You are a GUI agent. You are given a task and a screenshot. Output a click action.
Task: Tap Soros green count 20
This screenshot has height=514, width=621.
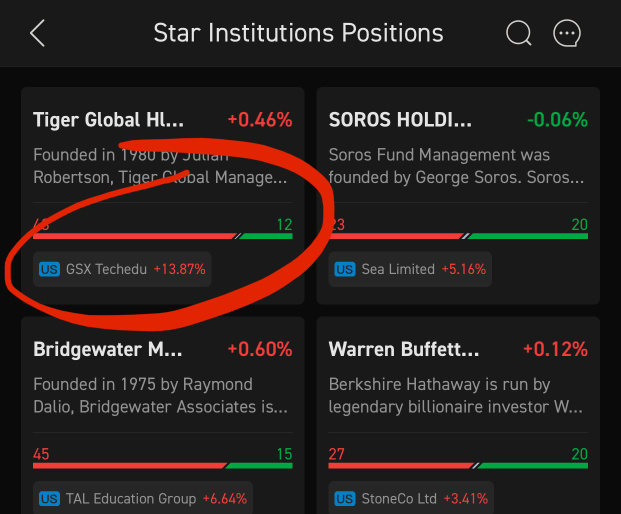pyautogui.click(x=579, y=225)
